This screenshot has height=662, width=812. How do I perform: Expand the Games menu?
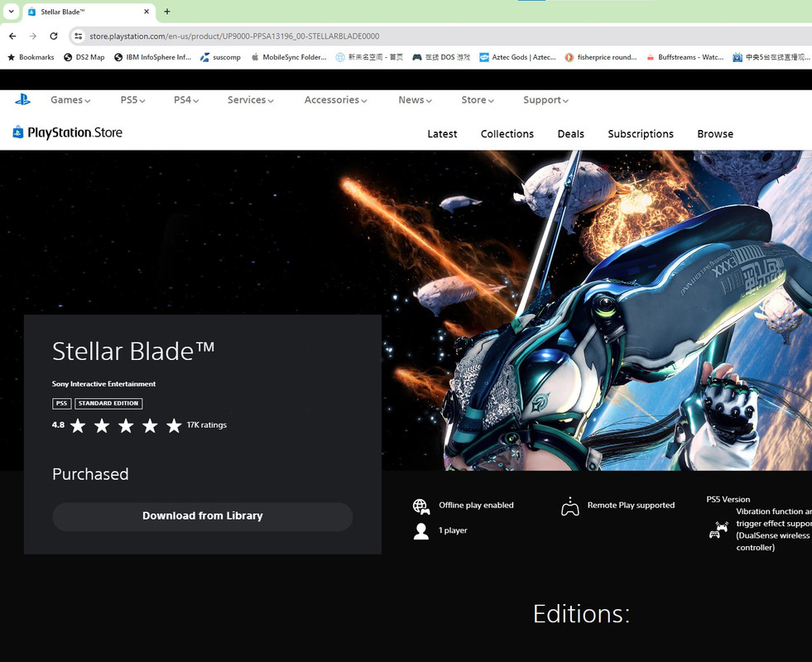(70, 100)
